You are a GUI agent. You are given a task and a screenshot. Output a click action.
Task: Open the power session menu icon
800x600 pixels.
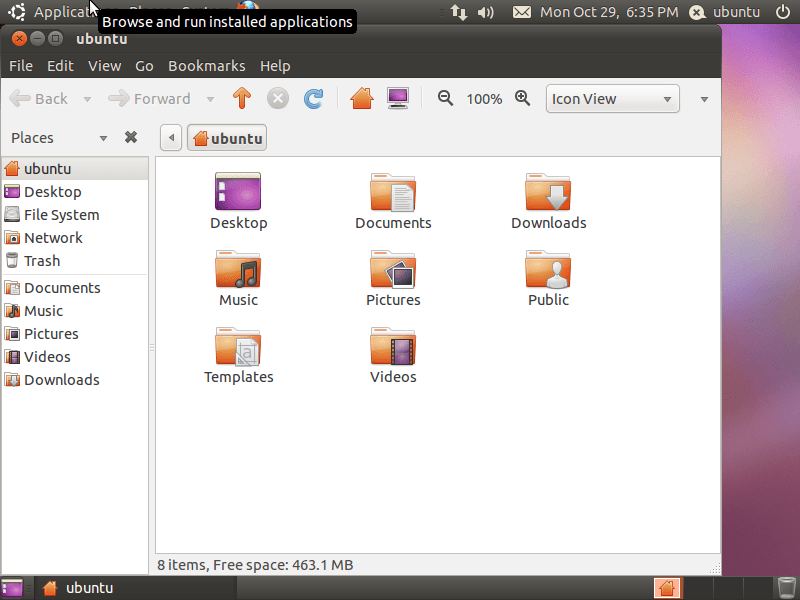783,12
